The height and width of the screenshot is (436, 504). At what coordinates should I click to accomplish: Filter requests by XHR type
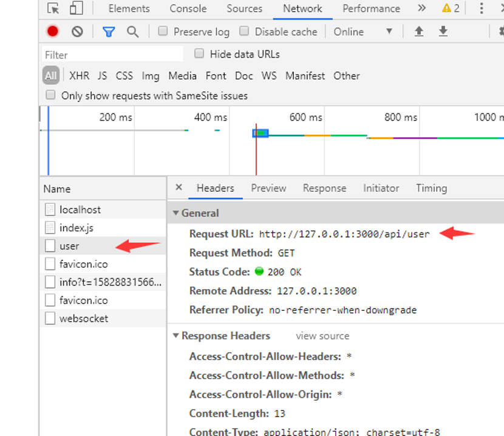pyautogui.click(x=79, y=76)
